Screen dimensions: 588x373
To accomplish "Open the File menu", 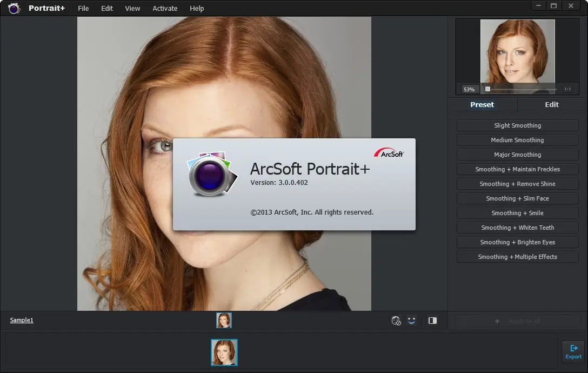I will (x=83, y=8).
